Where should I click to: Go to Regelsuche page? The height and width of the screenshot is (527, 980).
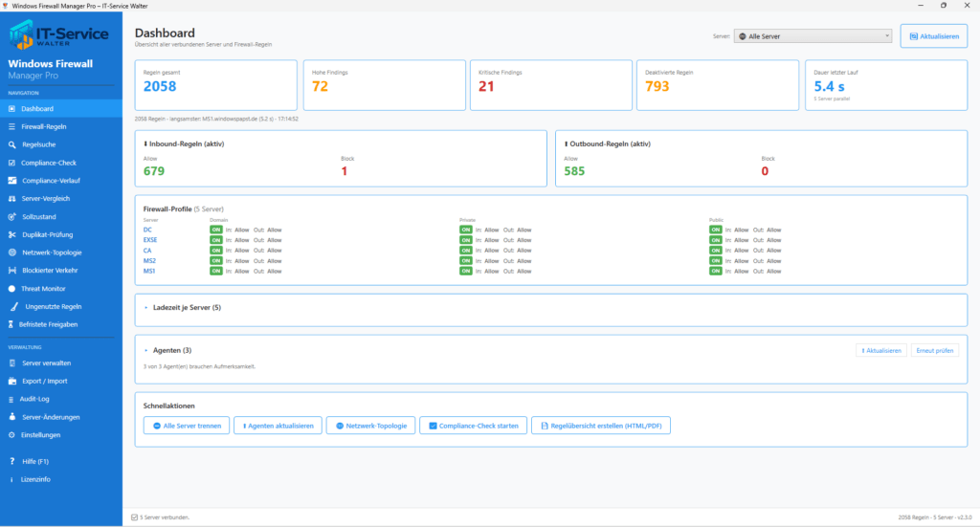point(61,144)
